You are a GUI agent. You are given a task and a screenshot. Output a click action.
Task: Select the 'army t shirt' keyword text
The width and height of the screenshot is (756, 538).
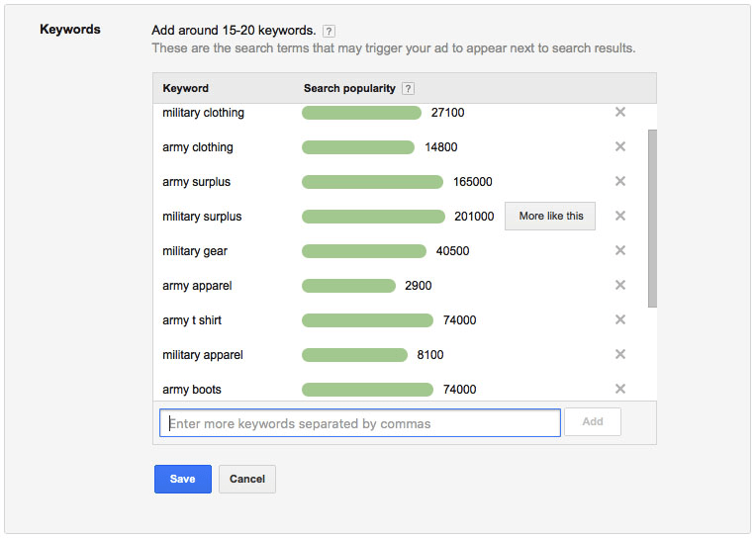[x=192, y=320]
